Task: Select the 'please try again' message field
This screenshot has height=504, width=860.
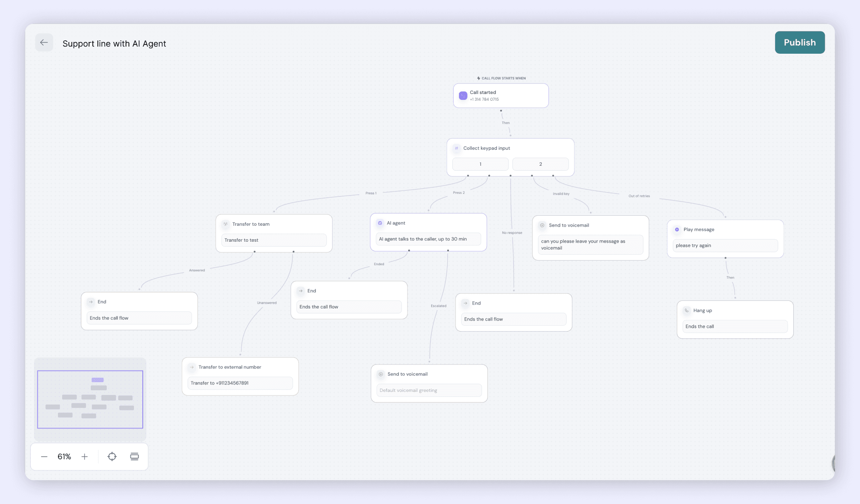Action: 725,245
